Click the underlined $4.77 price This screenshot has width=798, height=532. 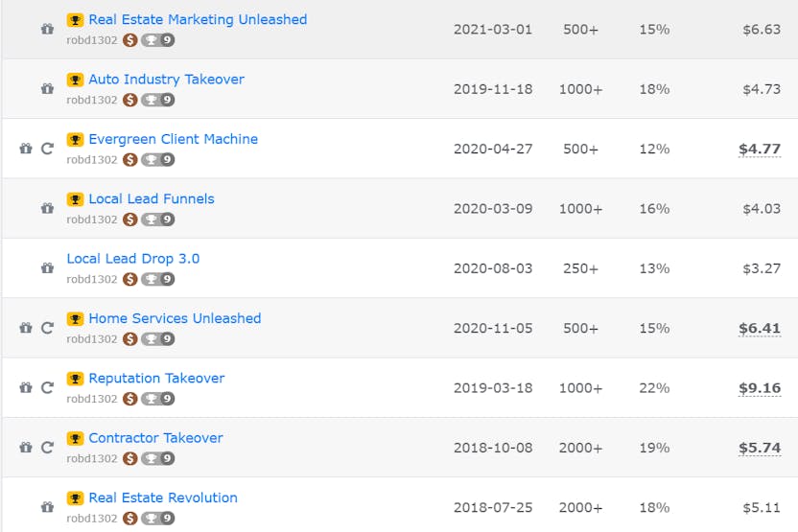click(760, 149)
